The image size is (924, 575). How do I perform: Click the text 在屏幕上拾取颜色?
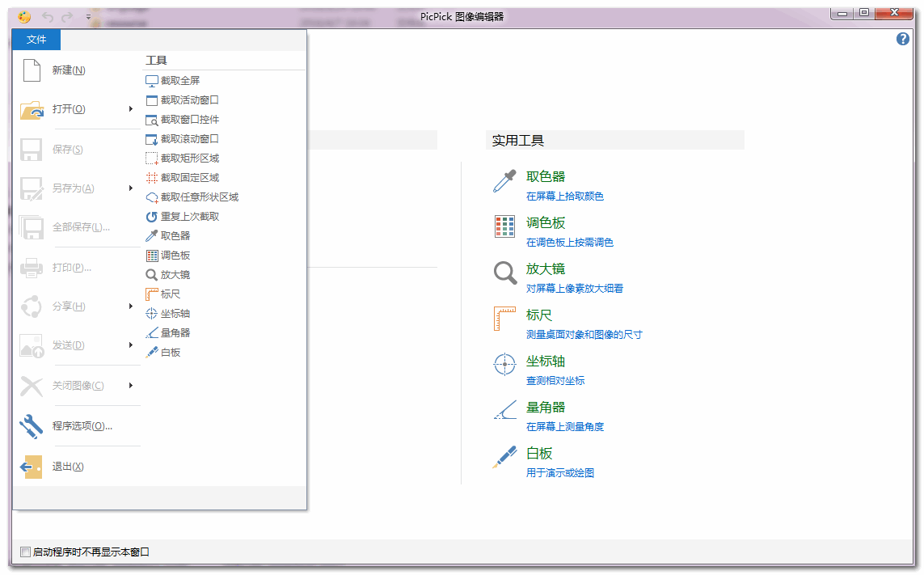pos(565,196)
